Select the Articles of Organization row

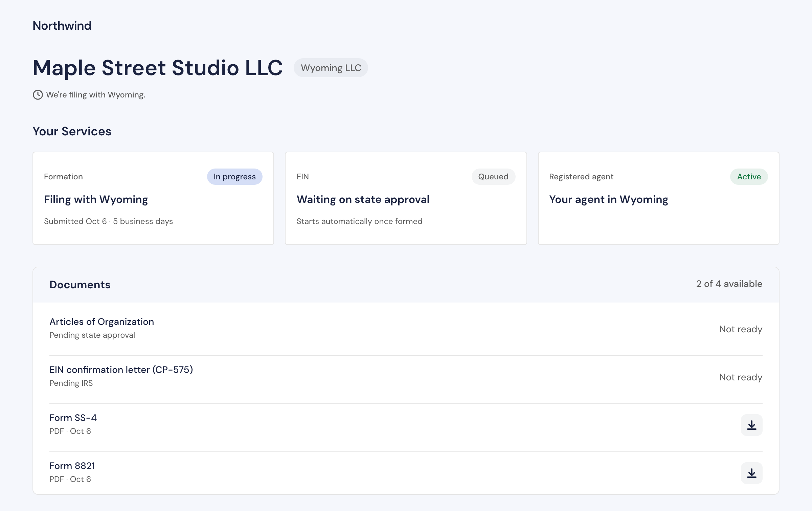(406, 329)
